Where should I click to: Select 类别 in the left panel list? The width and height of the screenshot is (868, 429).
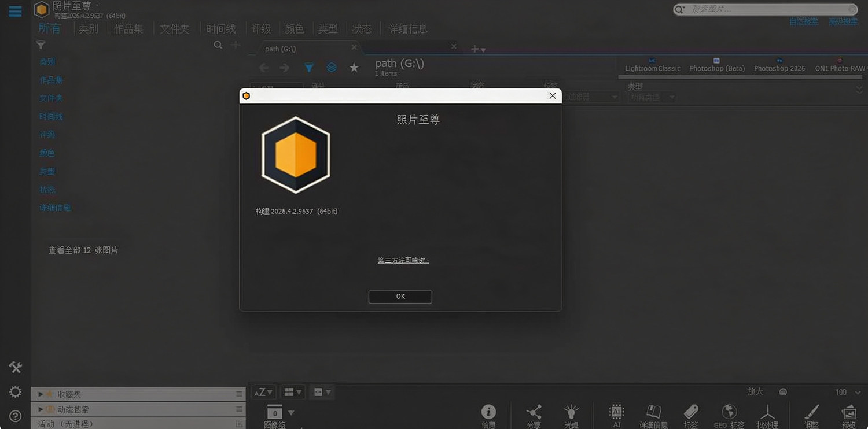47,62
